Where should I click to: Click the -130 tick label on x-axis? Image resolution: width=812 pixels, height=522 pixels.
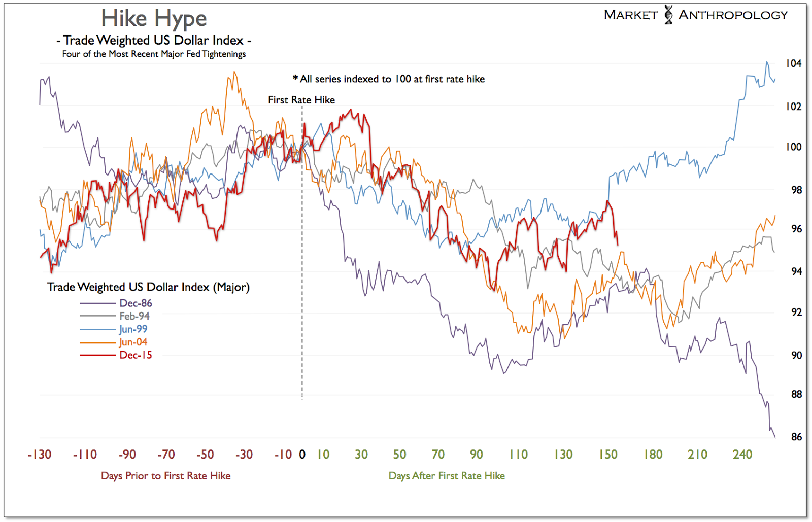40,455
